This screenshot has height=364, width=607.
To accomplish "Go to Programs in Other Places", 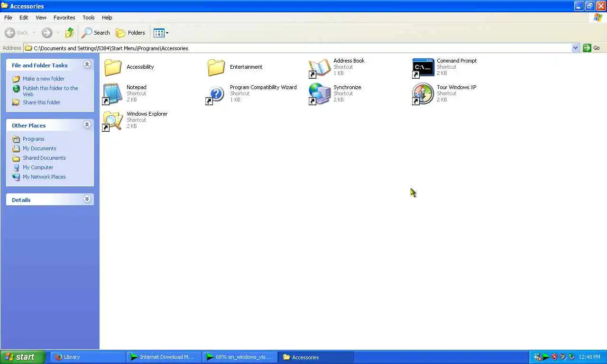I will (34, 139).
